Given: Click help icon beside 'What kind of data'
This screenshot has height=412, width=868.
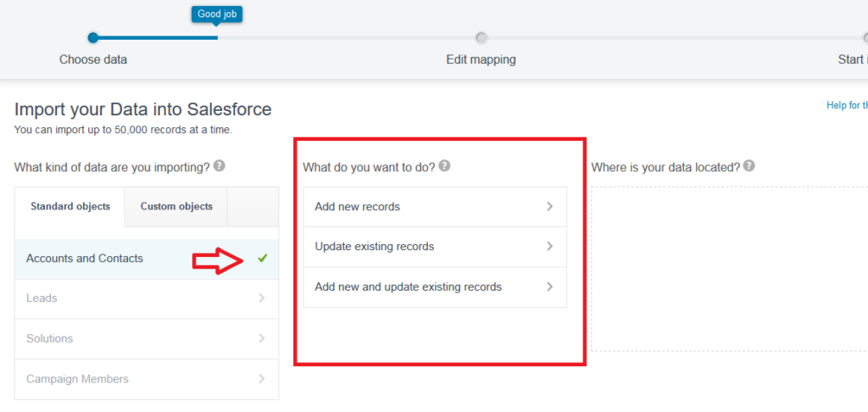Looking at the screenshot, I should [220, 165].
